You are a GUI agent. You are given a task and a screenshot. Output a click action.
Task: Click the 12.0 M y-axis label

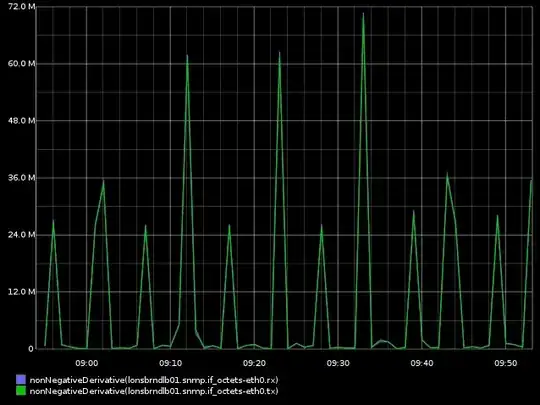[22, 292]
